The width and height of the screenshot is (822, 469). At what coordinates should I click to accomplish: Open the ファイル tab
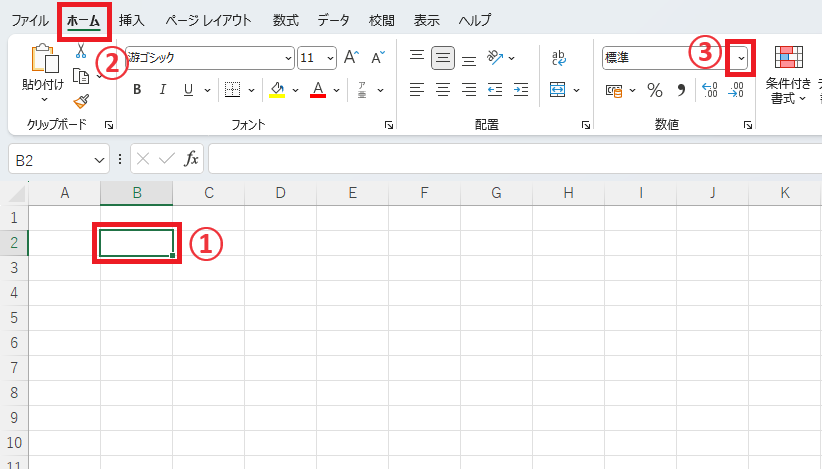click(x=30, y=20)
